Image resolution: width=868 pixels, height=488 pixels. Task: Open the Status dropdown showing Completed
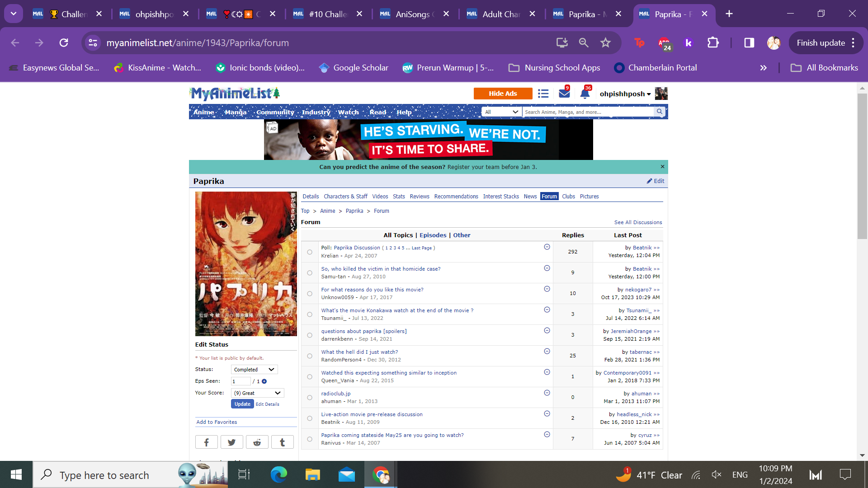click(x=254, y=370)
